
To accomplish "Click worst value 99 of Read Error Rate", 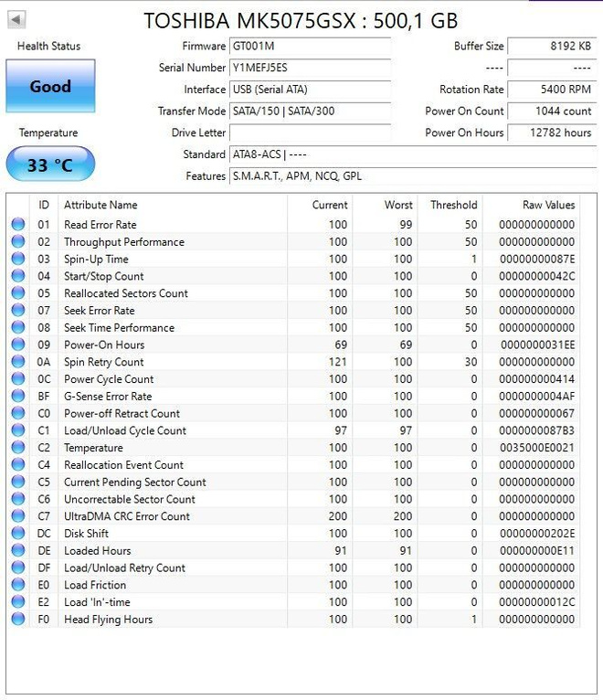I will click(406, 225).
